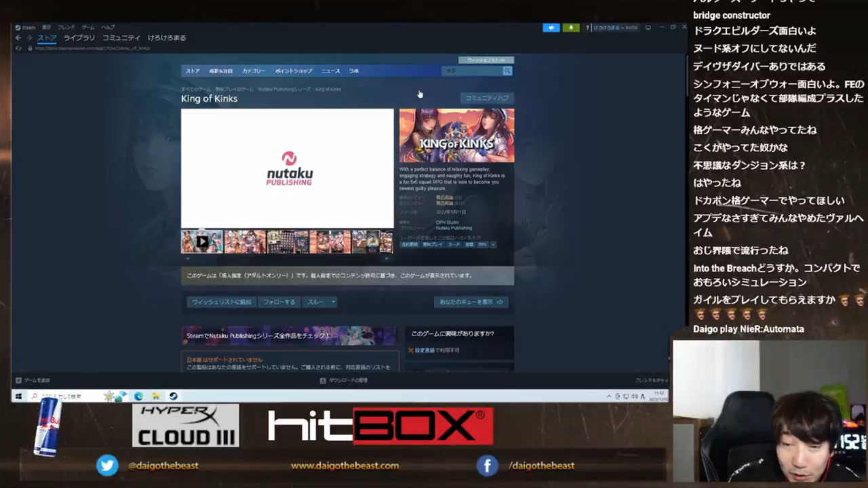Switch to the ストア main tab
868x488 pixels.
(47, 38)
